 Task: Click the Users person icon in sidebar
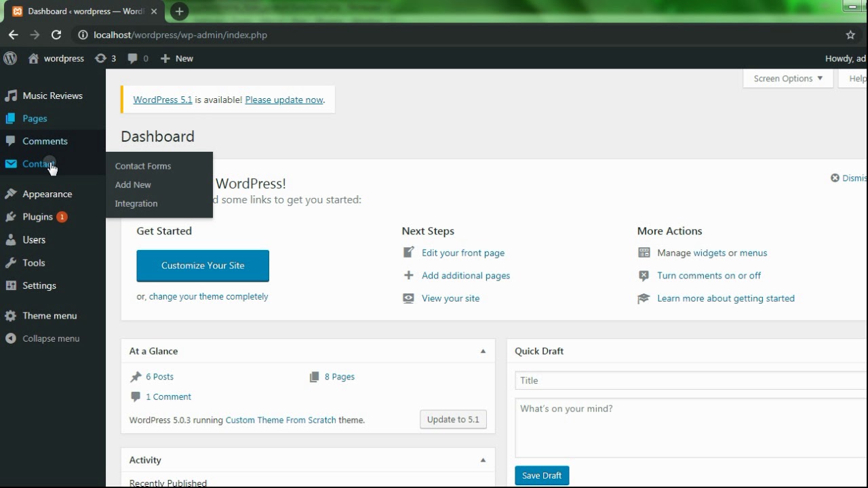pyautogui.click(x=11, y=240)
